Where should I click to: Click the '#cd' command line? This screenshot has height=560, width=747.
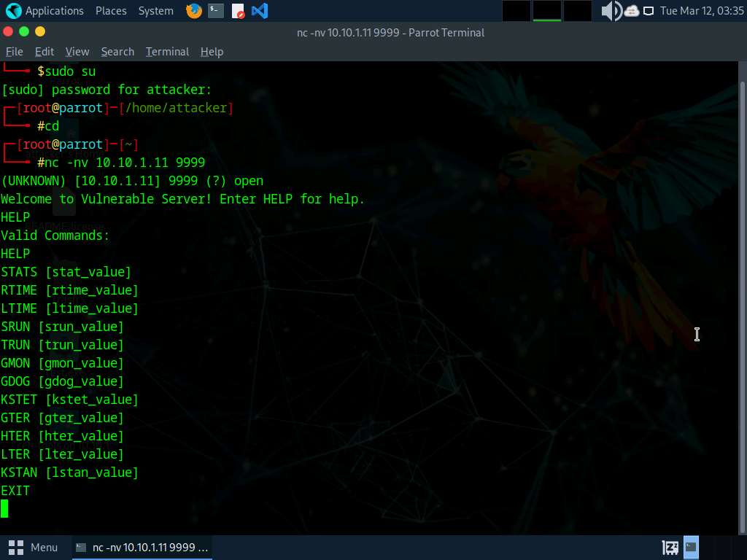pos(48,126)
